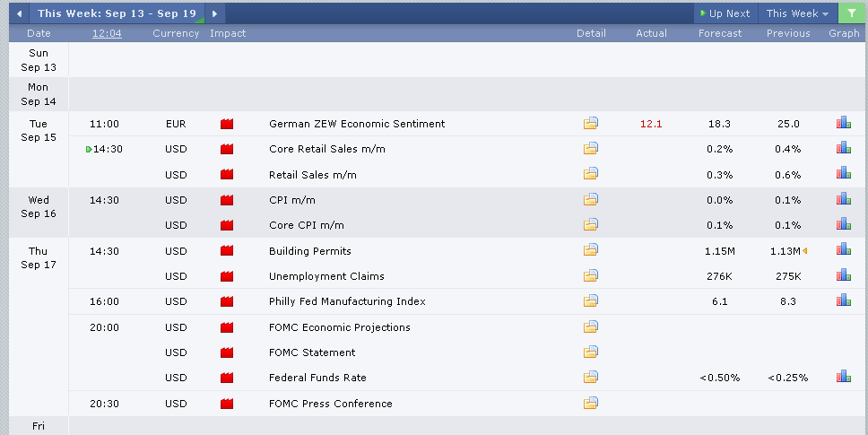The image size is (868, 435).
Task: Click the Impact column header
Action: (228, 33)
